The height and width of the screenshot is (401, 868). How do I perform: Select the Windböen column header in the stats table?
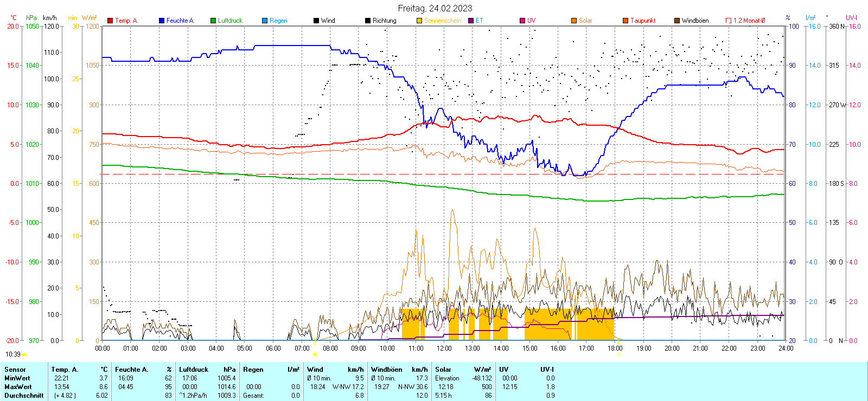[386, 370]
